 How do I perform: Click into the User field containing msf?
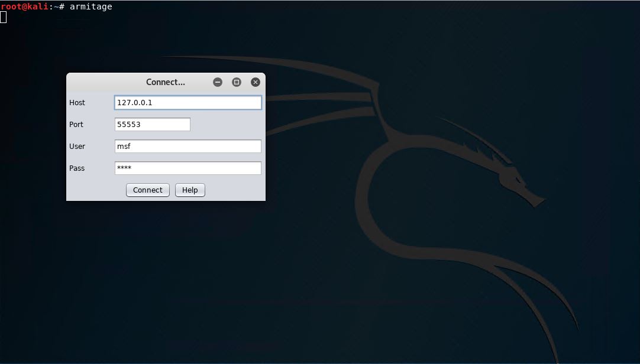click(188, 147)
